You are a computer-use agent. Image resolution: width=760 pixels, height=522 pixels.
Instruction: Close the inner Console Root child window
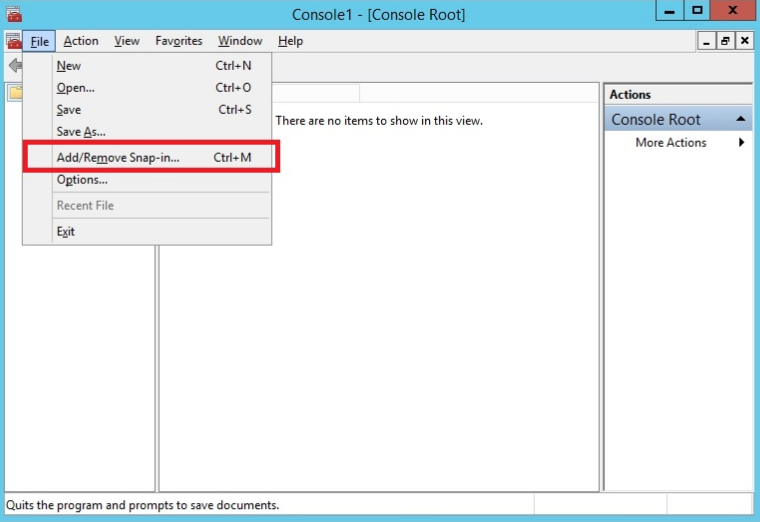click(x=743, y=41)
